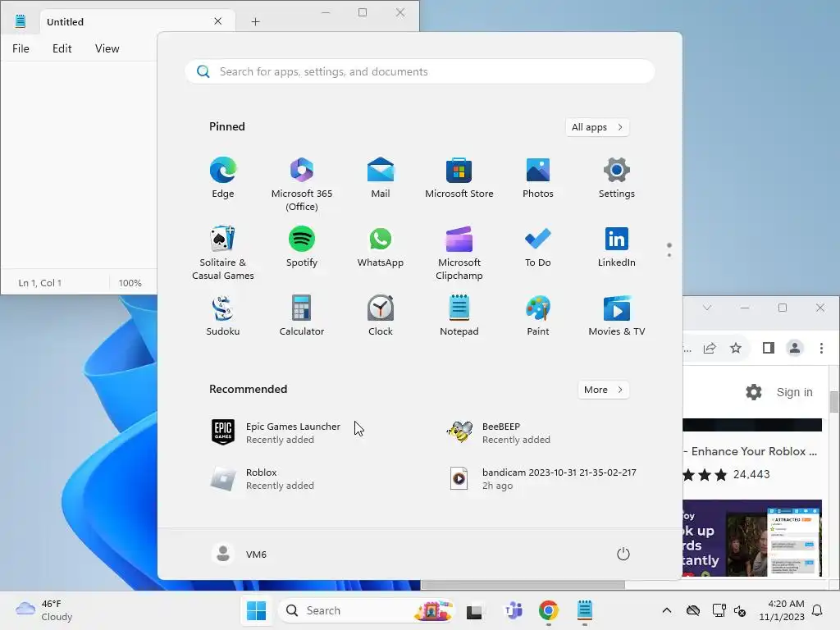The image size is (840, 630).
Task: Launch Roblox from Recommended
Action: [262, 478]
